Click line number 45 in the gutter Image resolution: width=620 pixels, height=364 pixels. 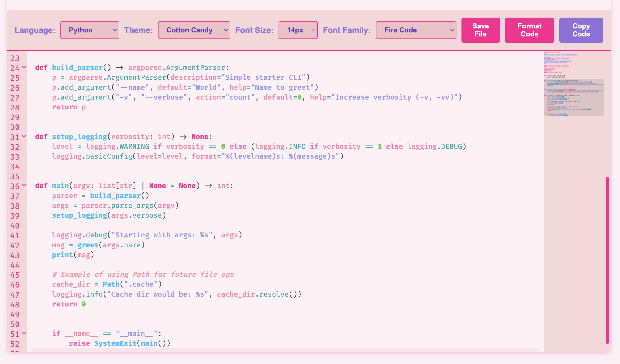[15, 275]
